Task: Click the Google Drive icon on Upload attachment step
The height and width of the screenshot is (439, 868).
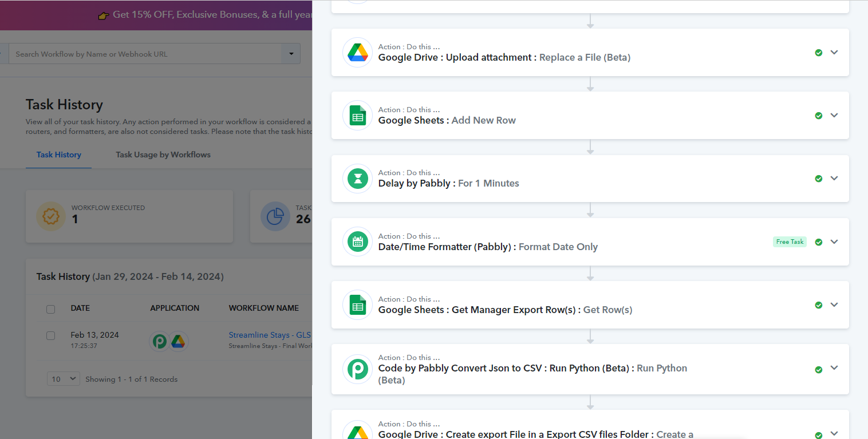Action: (x=358, y=52)
